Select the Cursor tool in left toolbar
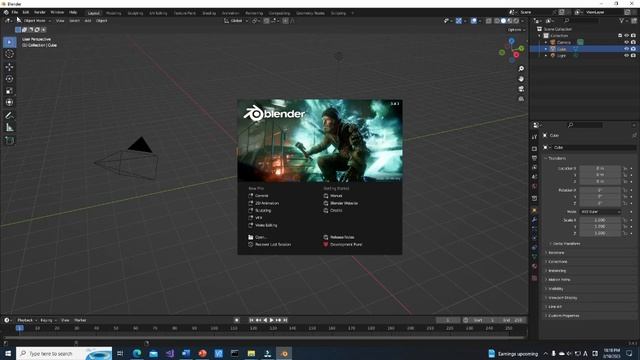This screenshot has height=360, width=640. click(x=9, y=54)
